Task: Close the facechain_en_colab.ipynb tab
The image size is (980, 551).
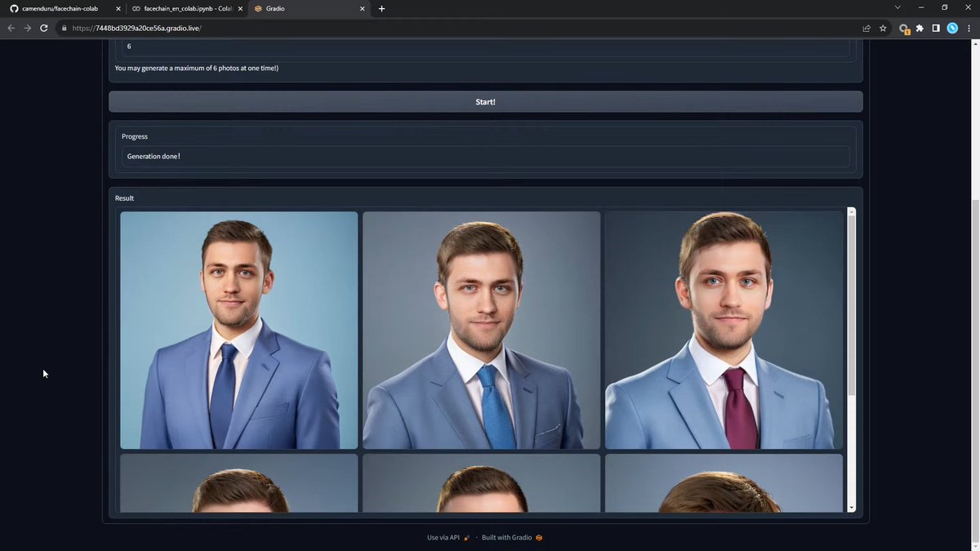Action: tap(240, 8)
